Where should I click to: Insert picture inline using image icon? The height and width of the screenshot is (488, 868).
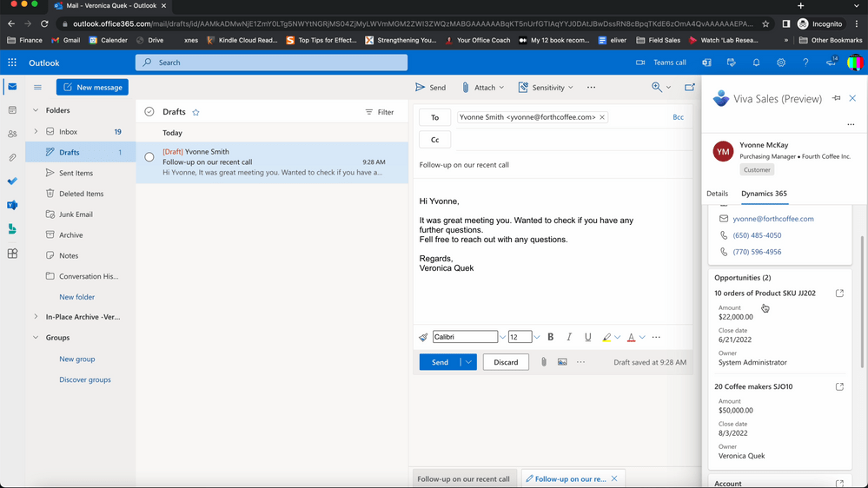(x=562, y=362)
